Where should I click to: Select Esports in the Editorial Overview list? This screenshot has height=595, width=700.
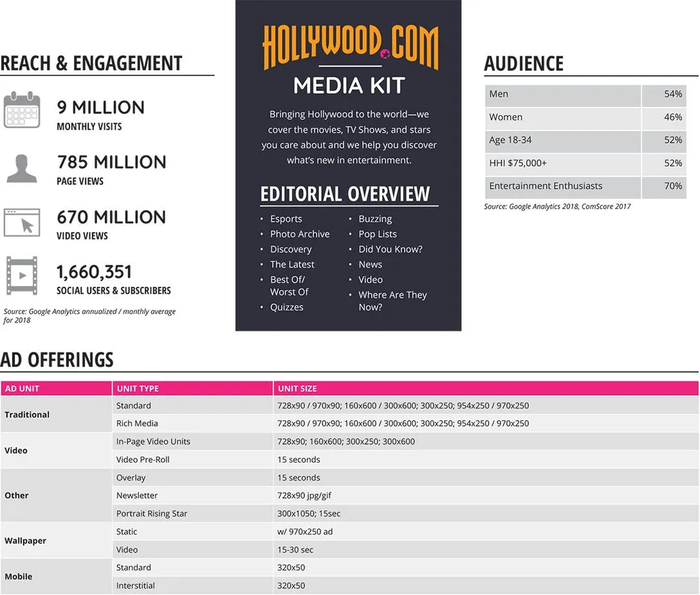point(286,219)
